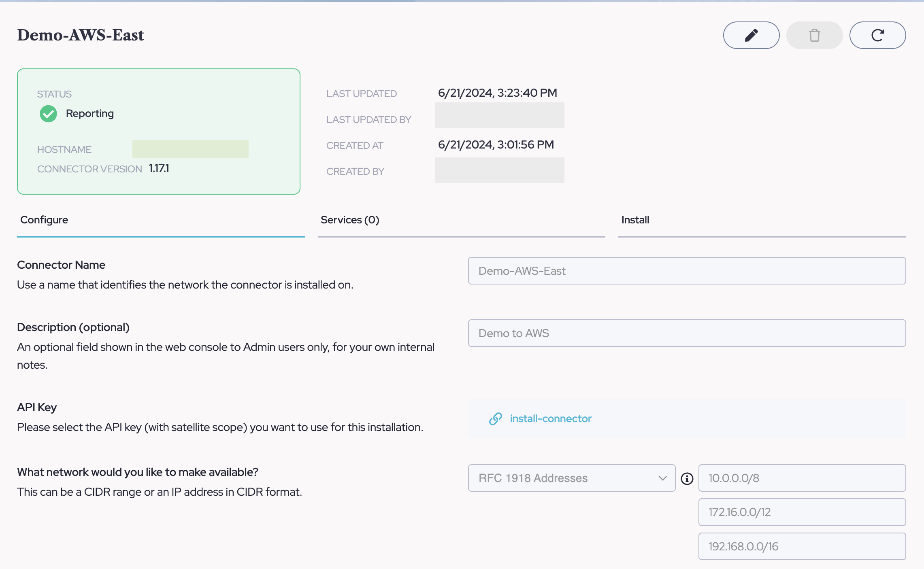The image size is (924, 569).
Task: Click the circular refresh icon button
Action: pyautogui.click(x=877, y=35)
